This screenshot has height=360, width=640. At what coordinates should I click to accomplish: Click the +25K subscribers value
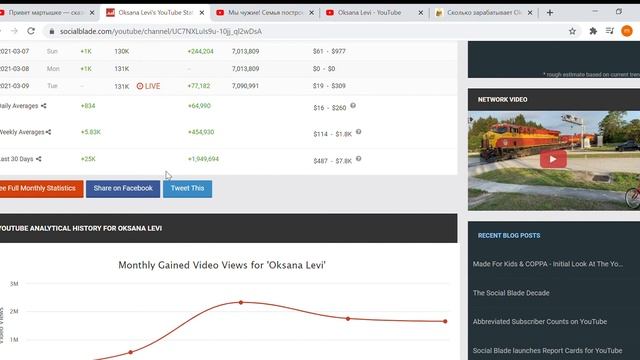tap(88, 159)
